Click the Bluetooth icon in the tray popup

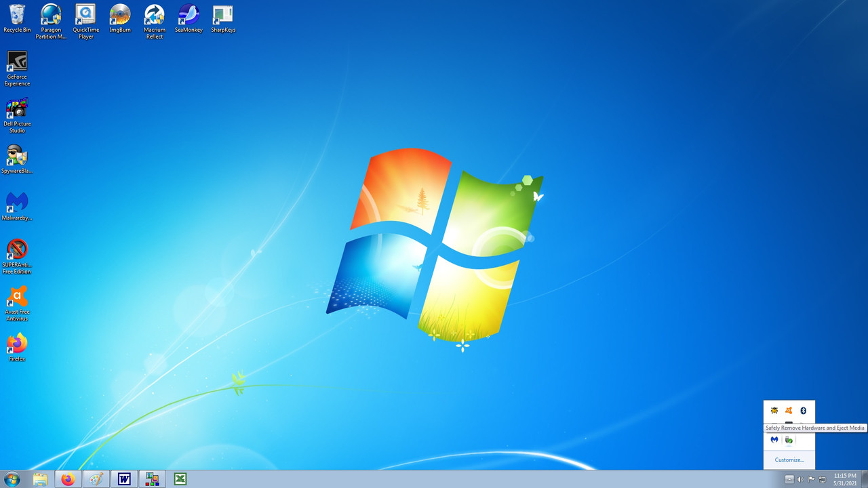tap(803, 411)
